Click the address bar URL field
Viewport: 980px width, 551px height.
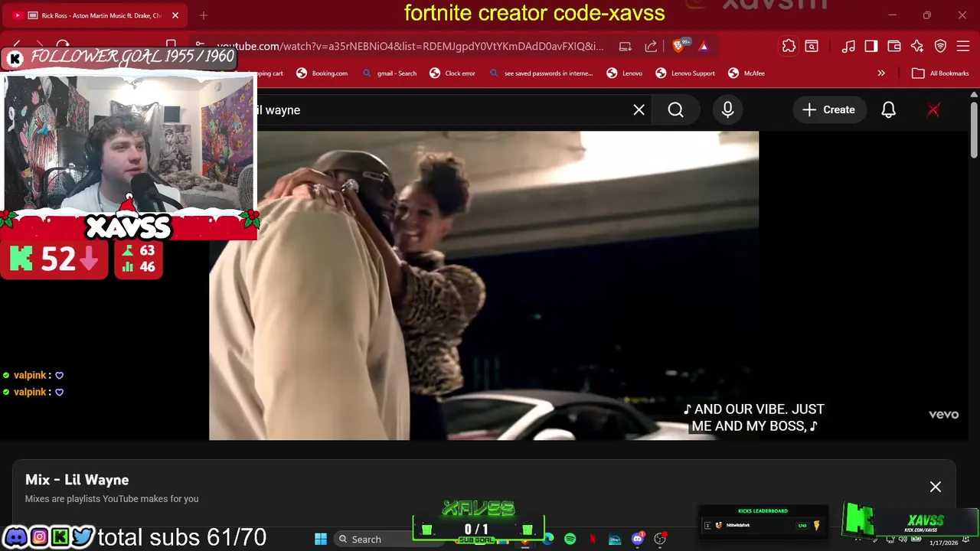coord(410,46)
